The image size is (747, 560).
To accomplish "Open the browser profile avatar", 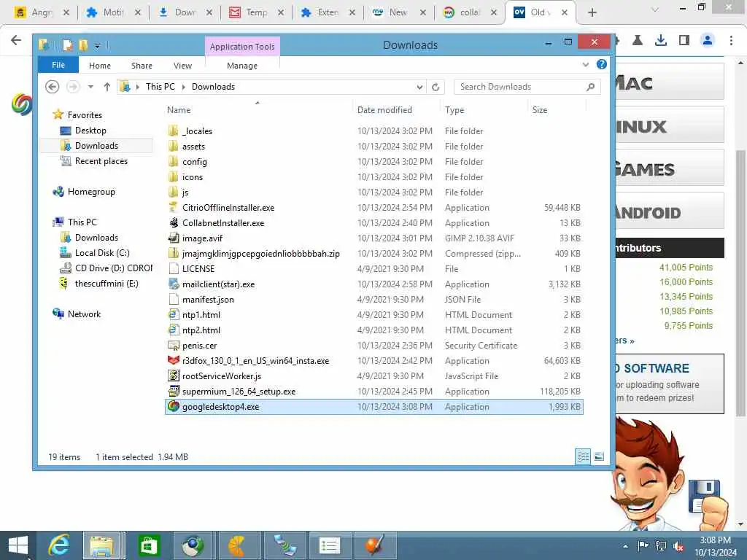I will tap(708, 41).
